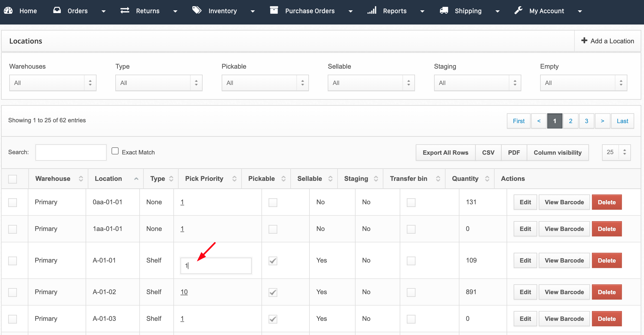This screenshot has width=644, height=335.
Task: Open the Inventory menu
Action: click(x=223, y=11)
